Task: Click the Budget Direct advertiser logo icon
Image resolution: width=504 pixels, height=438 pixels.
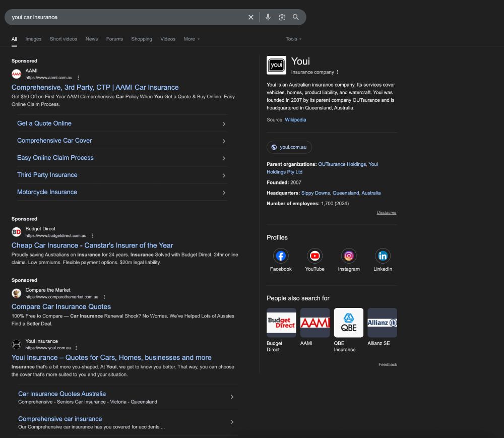Action: tap(17, 232)
